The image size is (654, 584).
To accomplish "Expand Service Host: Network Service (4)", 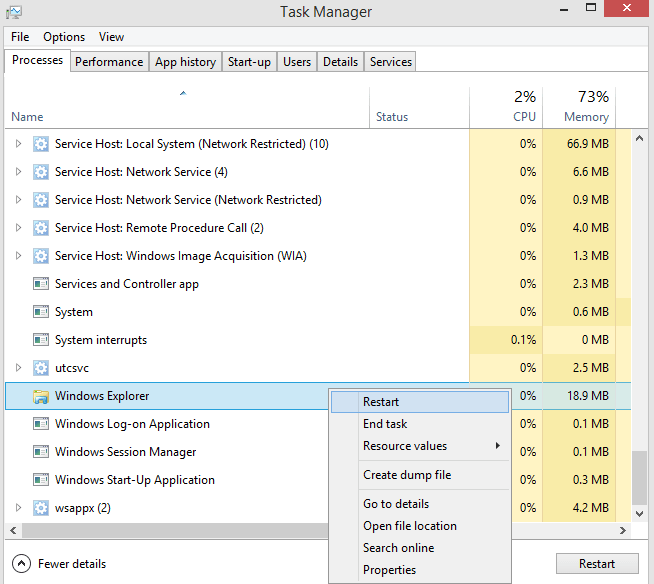I will click(18, 171).
